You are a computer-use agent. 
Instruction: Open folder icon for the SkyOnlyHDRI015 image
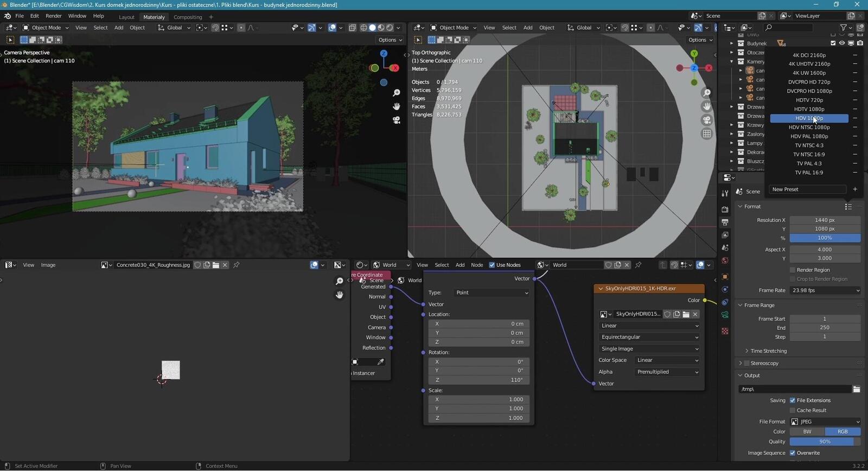pos(686,314)
